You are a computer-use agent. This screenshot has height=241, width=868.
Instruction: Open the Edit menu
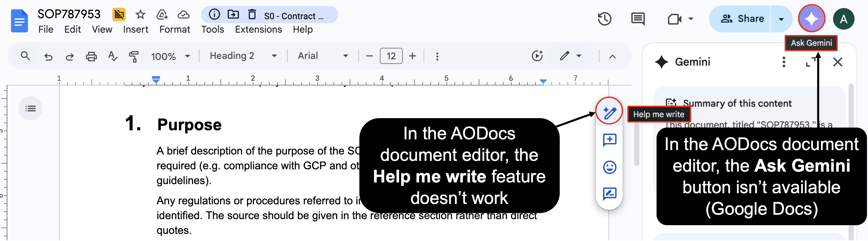73,30
